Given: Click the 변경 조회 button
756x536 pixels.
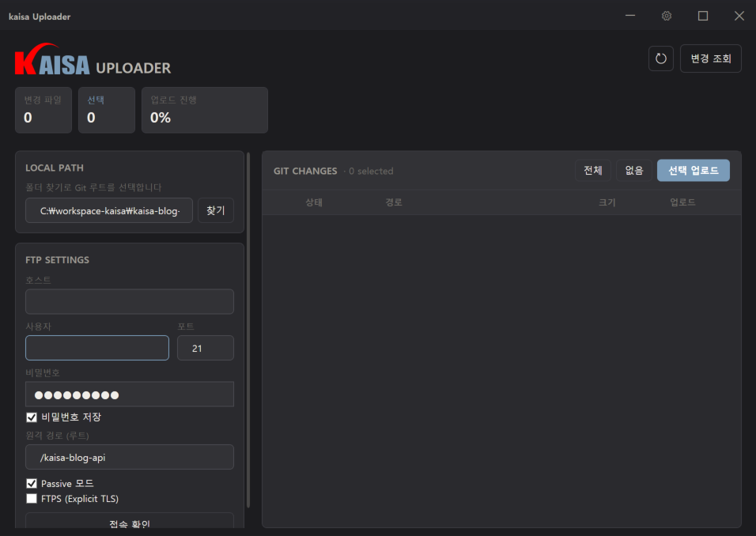Looking at the screenshot, I should pos(711,59).
